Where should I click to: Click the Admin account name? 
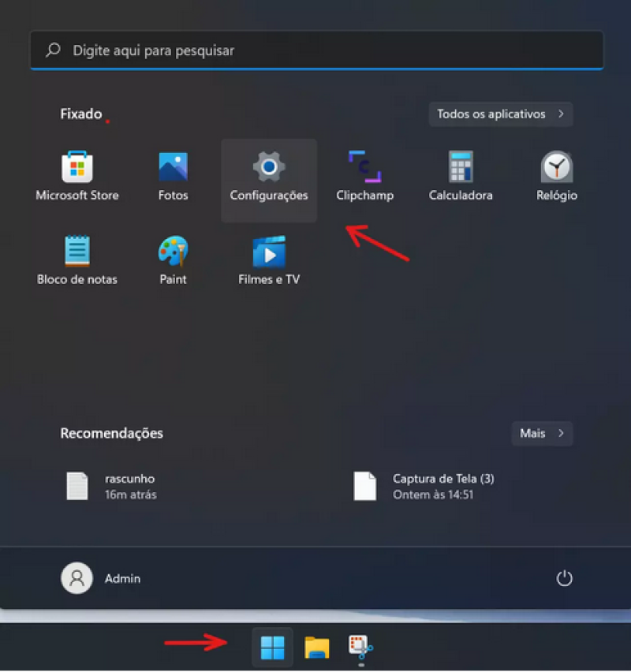tap(122, 579)
